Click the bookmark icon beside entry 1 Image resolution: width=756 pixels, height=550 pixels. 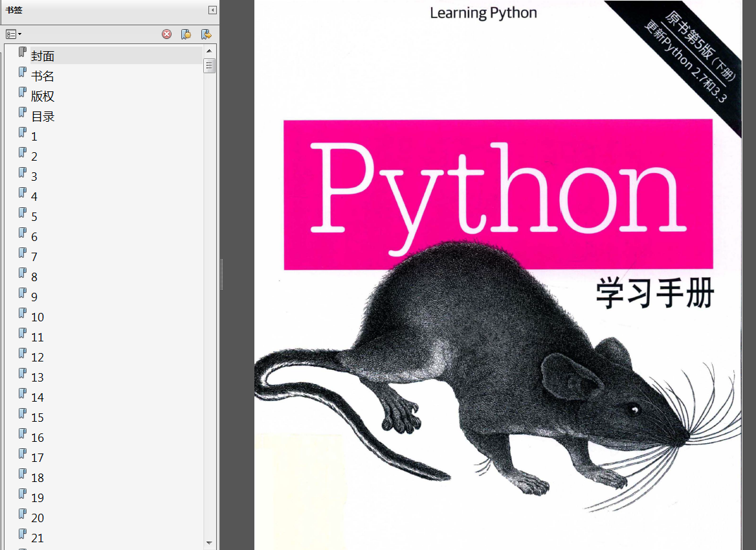(x=22, y=133)
